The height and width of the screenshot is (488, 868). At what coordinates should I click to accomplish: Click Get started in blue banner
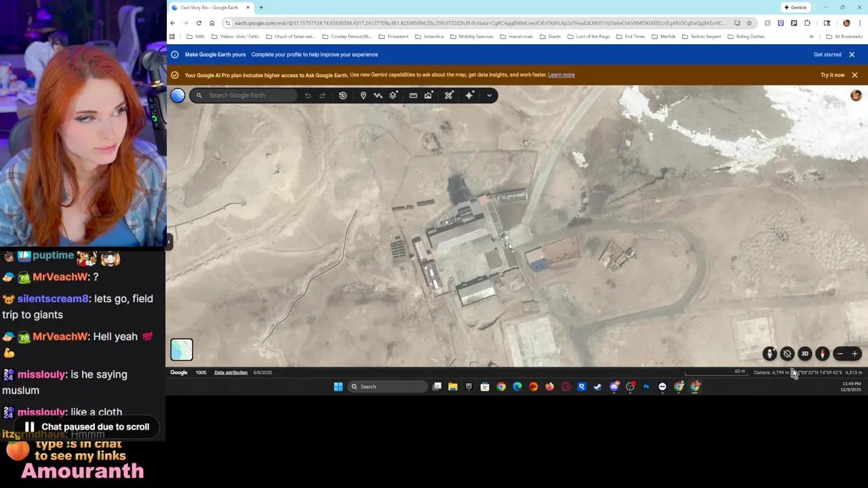(827, 54)
